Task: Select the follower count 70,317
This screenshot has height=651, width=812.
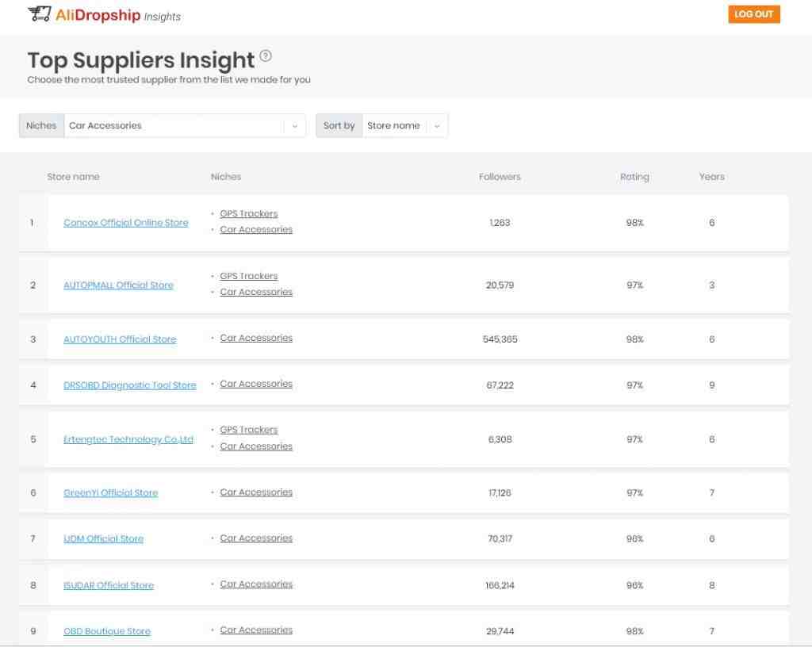Action: [500, 538]
